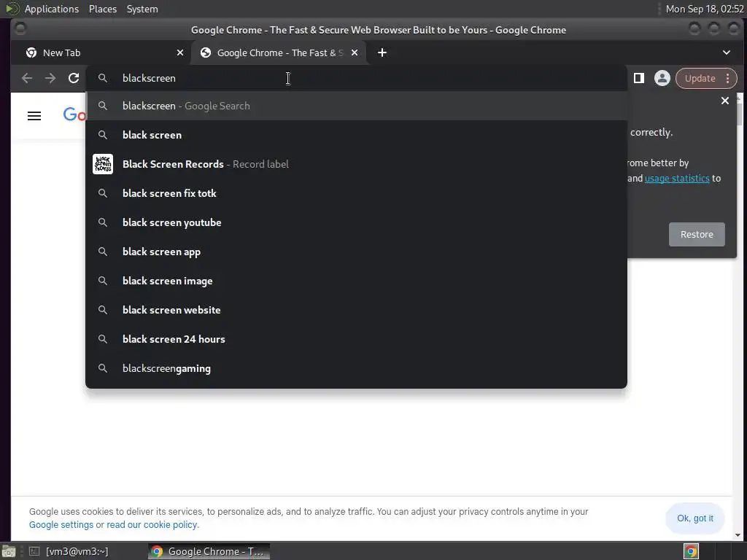Expand the tab search chevron
747x560 pixels.
pyautogui.click(x=727, y=52)
